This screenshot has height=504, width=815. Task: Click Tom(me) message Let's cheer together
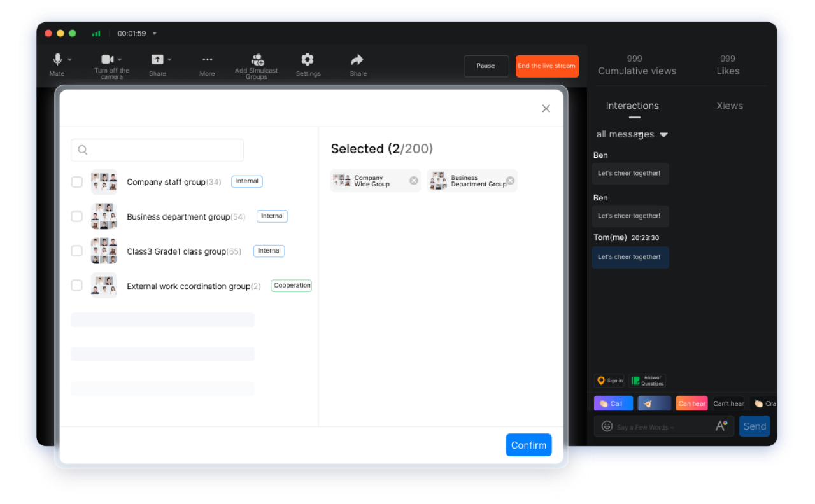[630, 257]
